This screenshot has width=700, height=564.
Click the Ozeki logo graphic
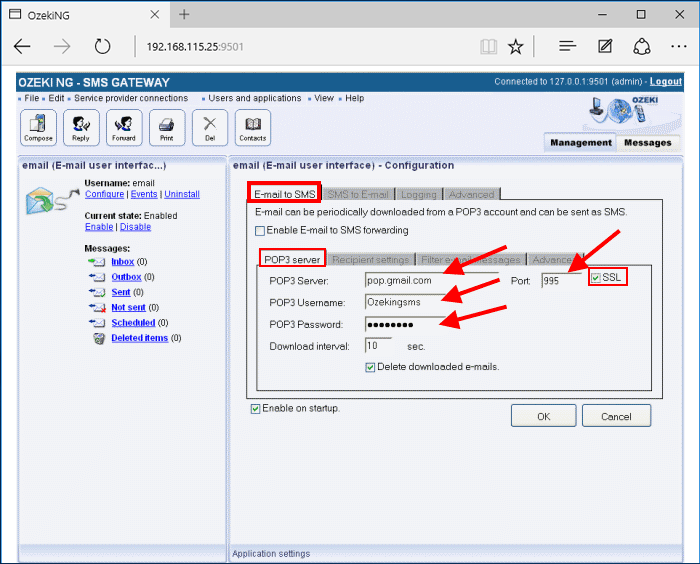pos(624,110)
